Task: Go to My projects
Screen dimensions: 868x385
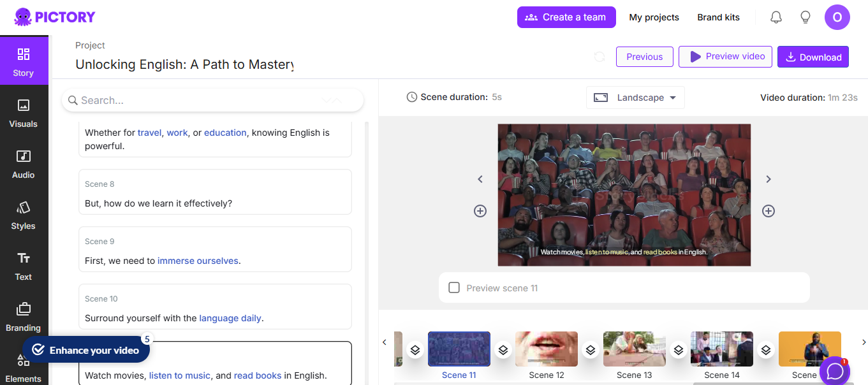Action: coord(654,17)
